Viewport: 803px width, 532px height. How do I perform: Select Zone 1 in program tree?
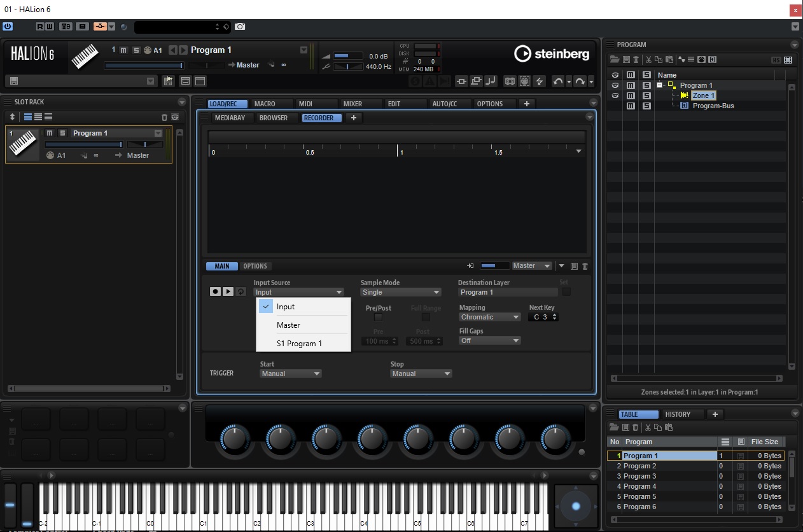(704, 95)
